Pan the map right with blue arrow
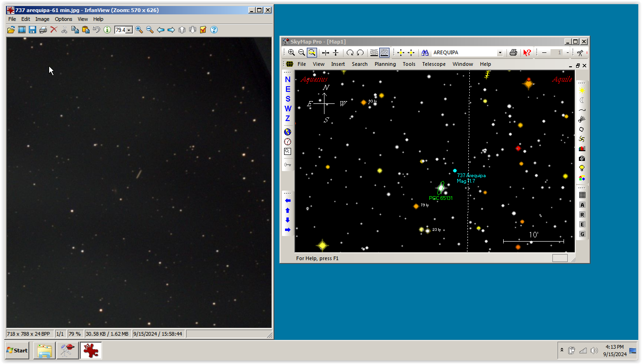Image resolution: width=642 pixels, height=364 pixels. point(288,230)
